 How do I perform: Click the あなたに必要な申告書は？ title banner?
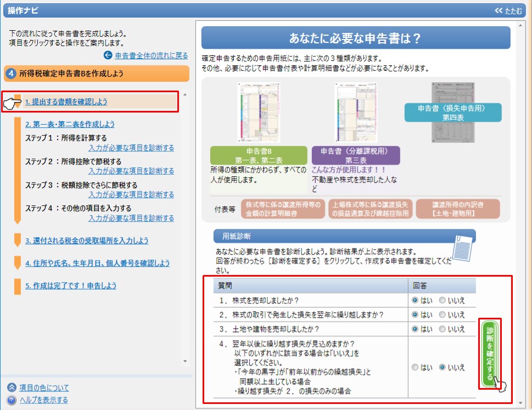356,38
